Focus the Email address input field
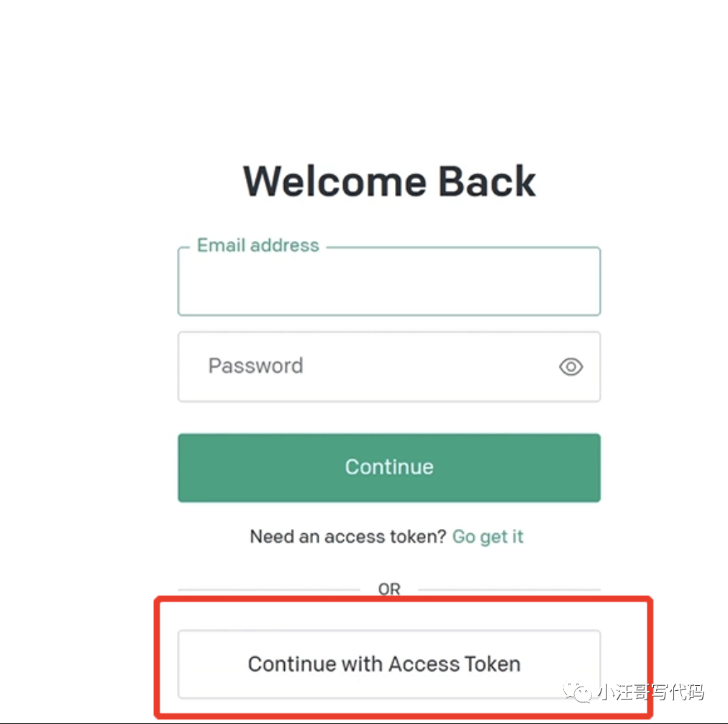 click(388, 285)
